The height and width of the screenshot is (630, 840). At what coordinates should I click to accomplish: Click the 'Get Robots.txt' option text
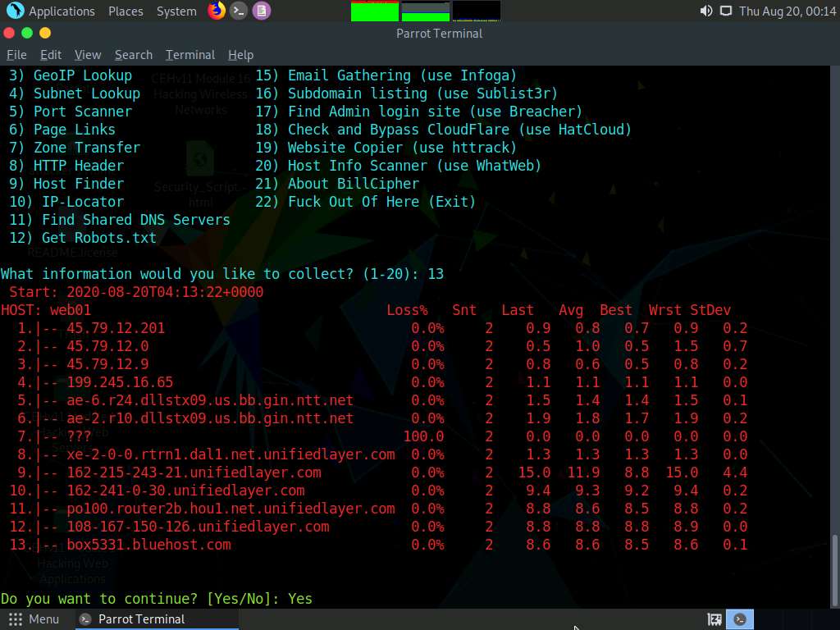(x=99, y=238)
